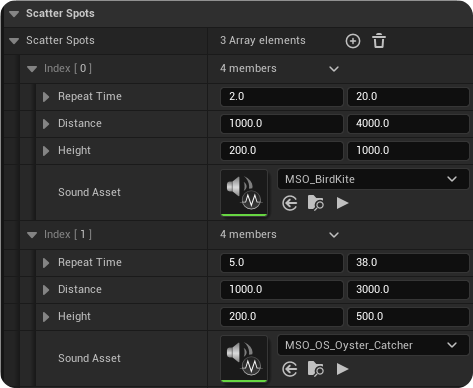
Task: Remove all Scatter Spots array elements
Action: [379, 41]
